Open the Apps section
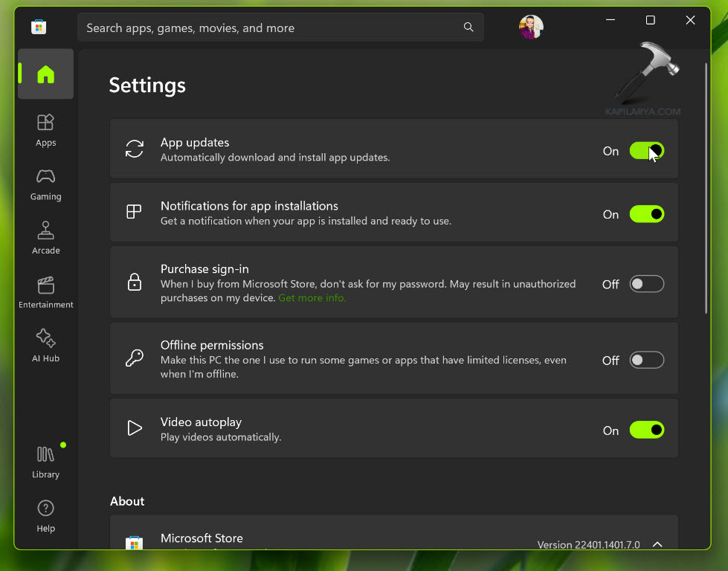The image size is (728, 571). tap(45, 129)
